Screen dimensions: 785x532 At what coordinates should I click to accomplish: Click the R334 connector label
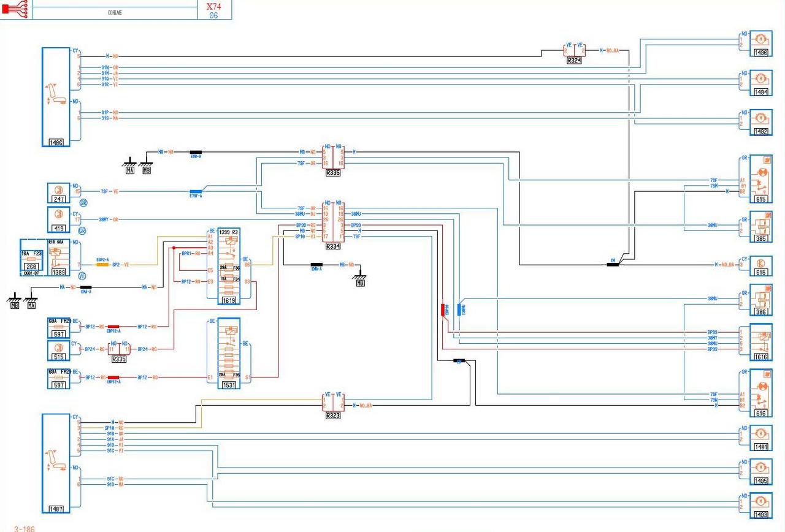coord(333,246)
